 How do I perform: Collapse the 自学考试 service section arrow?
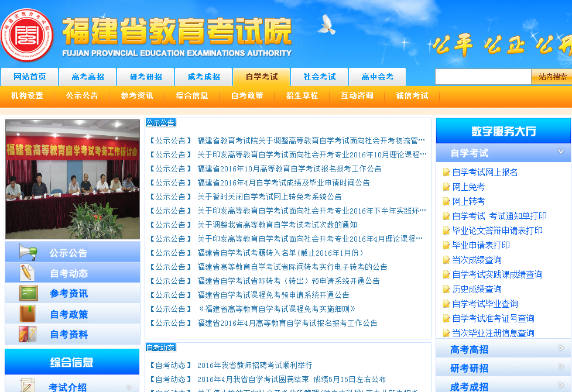pyautogui.click(x=561, y=152)
